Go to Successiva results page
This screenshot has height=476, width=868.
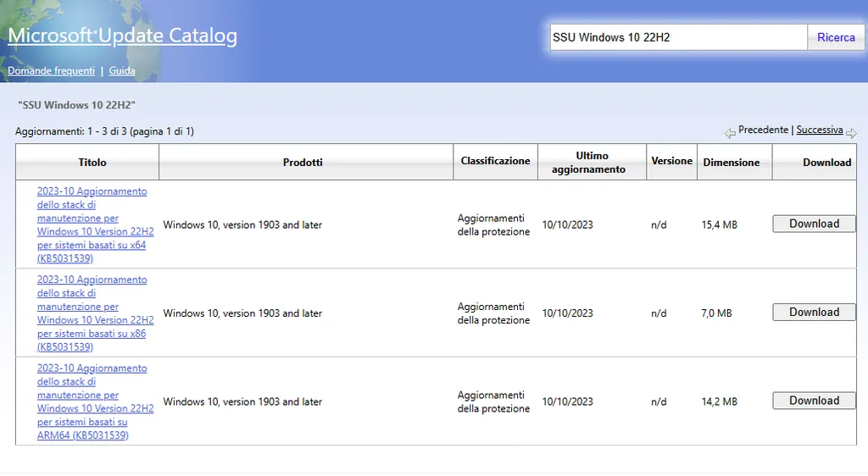point(820,130)
